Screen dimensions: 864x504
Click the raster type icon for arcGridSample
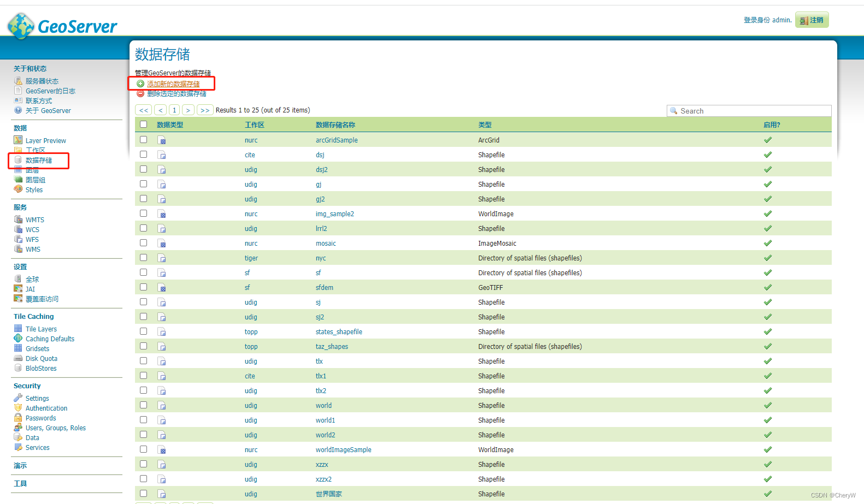coord(162,140)
